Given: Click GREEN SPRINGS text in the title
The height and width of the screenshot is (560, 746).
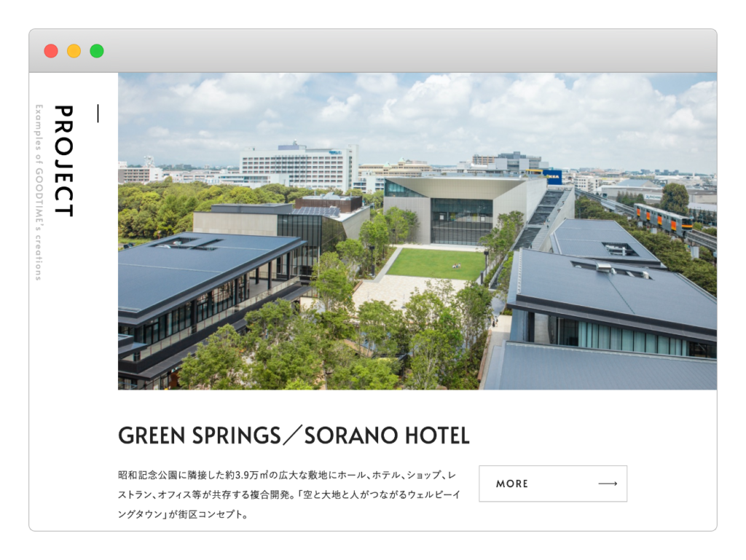Looking at the screenshot, I should tap(200, 435).
